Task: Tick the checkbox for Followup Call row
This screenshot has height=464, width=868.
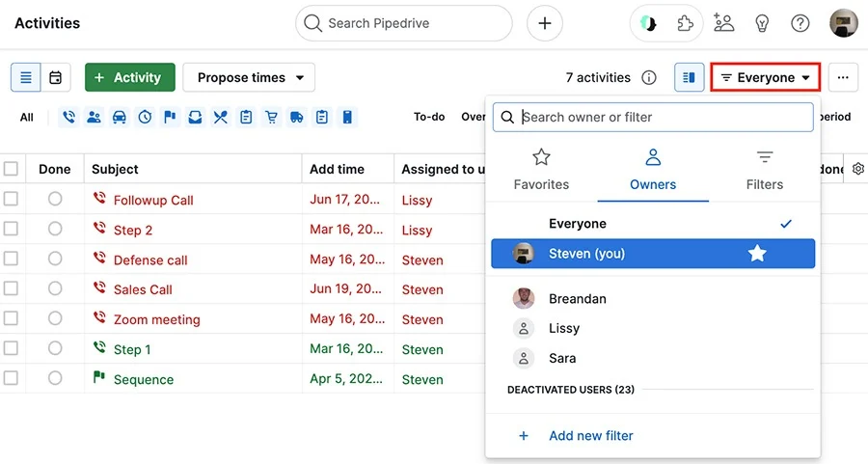Action: pos(11,199)
